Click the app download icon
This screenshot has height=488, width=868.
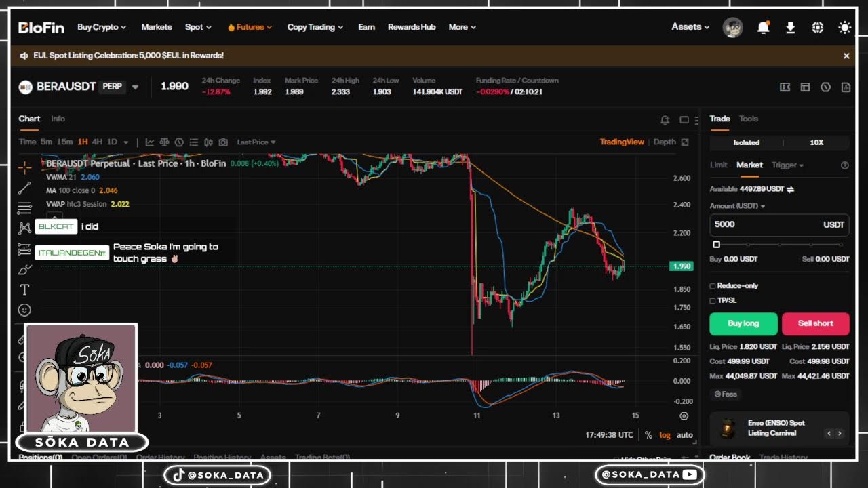[x=790, y=27]
